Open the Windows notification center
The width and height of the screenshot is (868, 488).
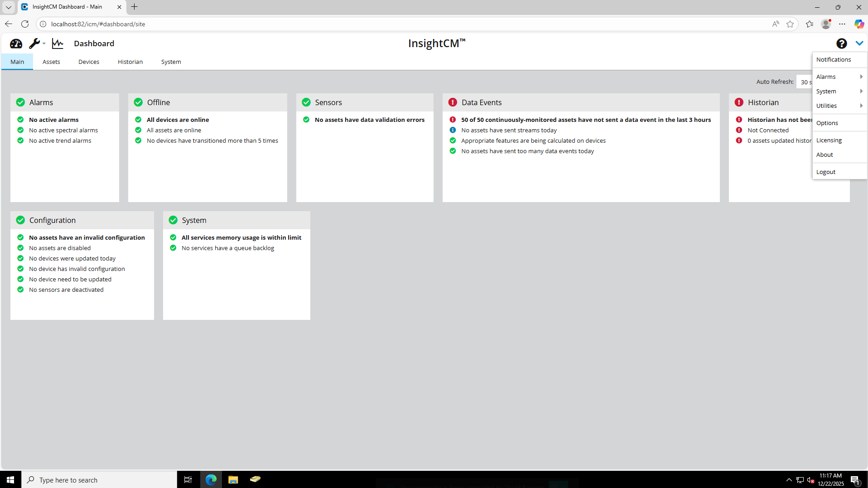tap(855, 479)
